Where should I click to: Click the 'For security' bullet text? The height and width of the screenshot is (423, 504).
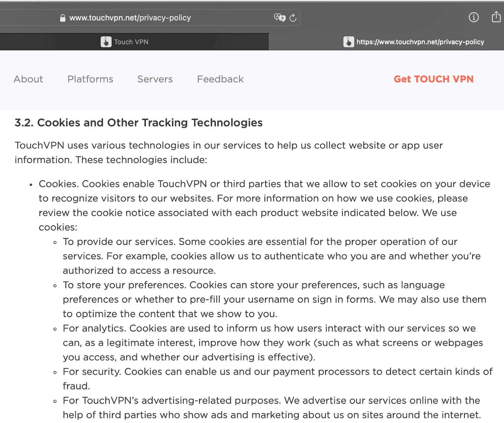pos(278,379)
